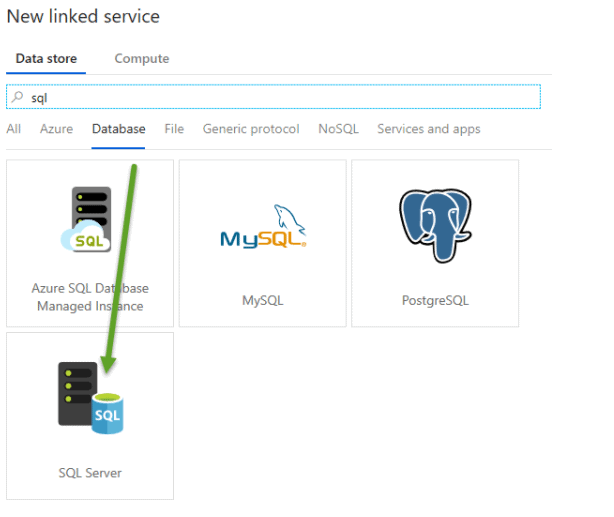Click the search magnifier icon
This screenshot has width=614, height=517.
coord(17,97)
